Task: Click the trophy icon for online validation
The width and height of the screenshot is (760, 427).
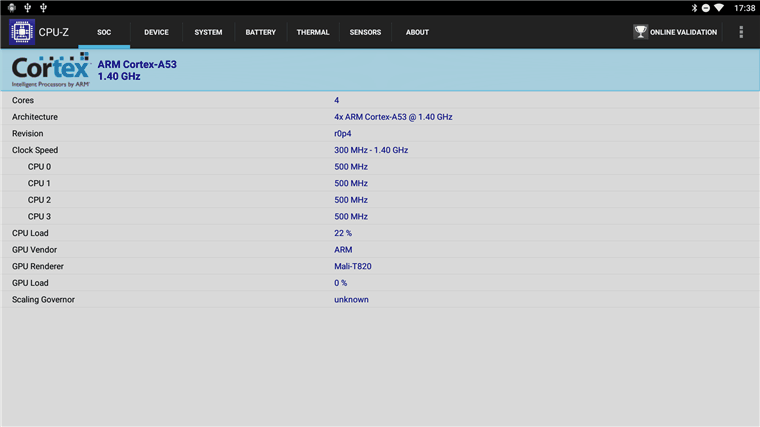Action: pos(640,32)
